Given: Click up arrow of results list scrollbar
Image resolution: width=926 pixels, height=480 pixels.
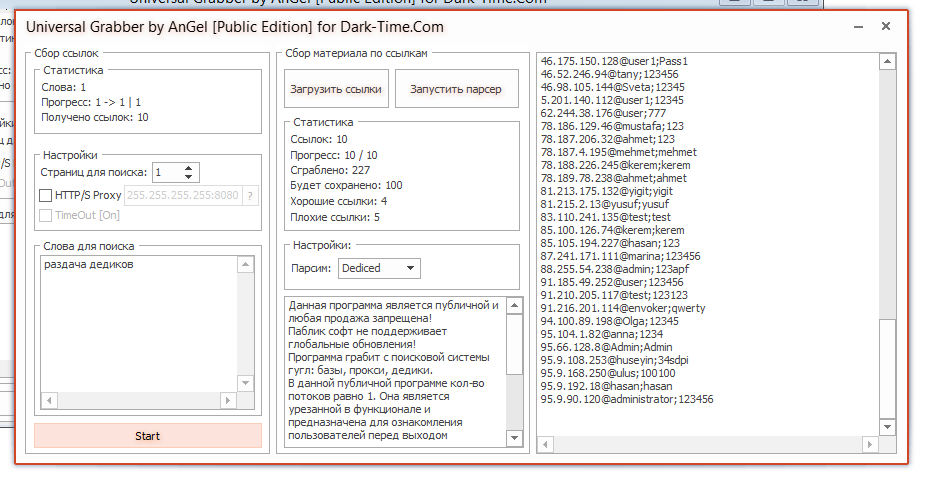Looking at the screenshot, I should [x=888, y=61].
